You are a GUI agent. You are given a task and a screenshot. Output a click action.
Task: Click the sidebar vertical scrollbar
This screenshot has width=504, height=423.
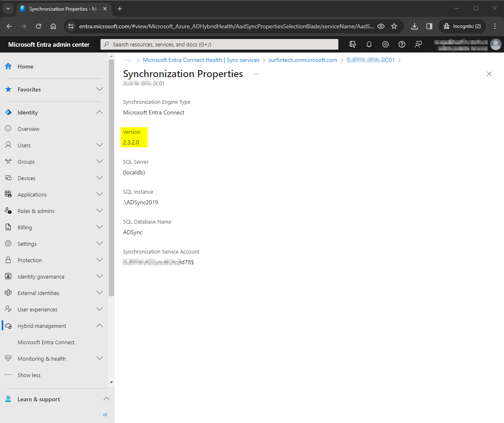(111, 178)
